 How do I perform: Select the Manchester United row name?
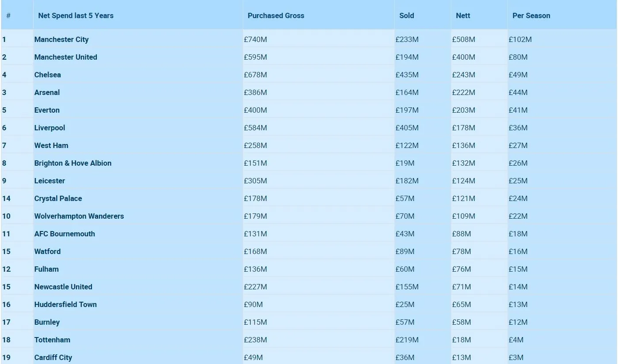(x=66, y=57)
